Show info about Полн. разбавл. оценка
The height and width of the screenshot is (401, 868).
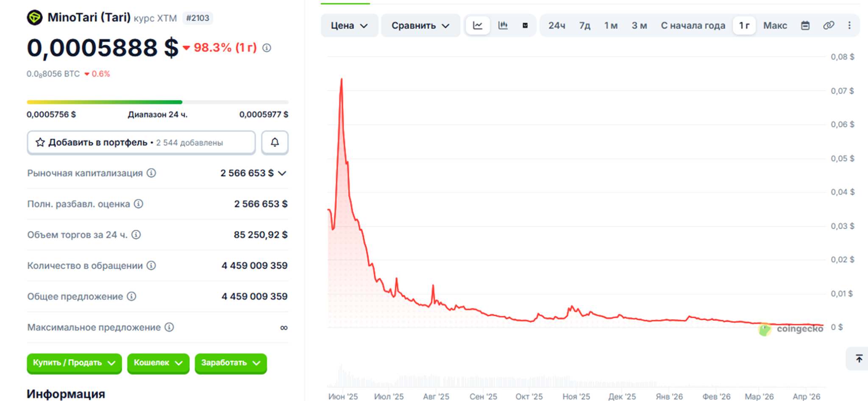click(139, 204)
